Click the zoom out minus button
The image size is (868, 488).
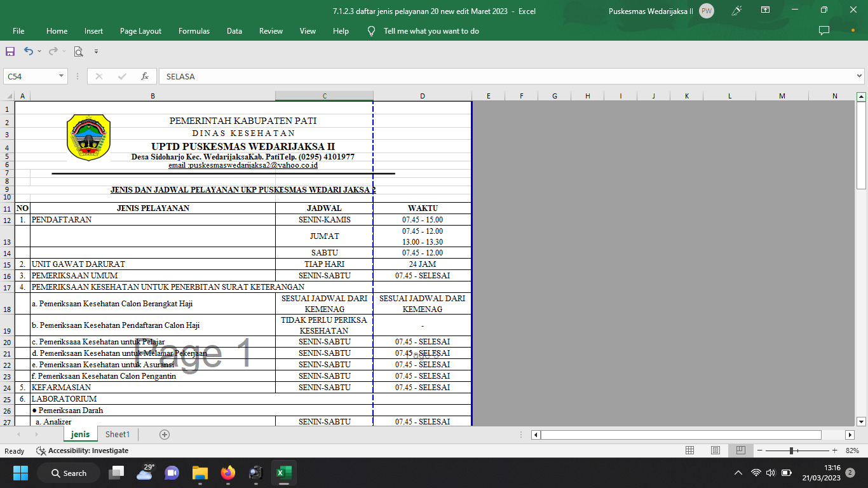(759, 451)
